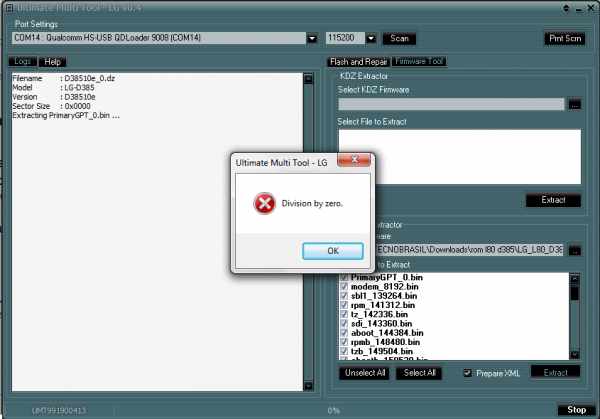This screenshot has width=600, height=419.
Task: Click the Filename D38510e_0.dz log line
Action: click(64, 78)
